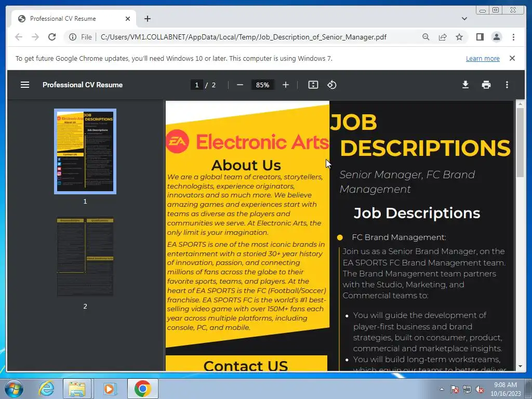Download the PDF file
Screen dimensions: 532x399
pos(465,85)
